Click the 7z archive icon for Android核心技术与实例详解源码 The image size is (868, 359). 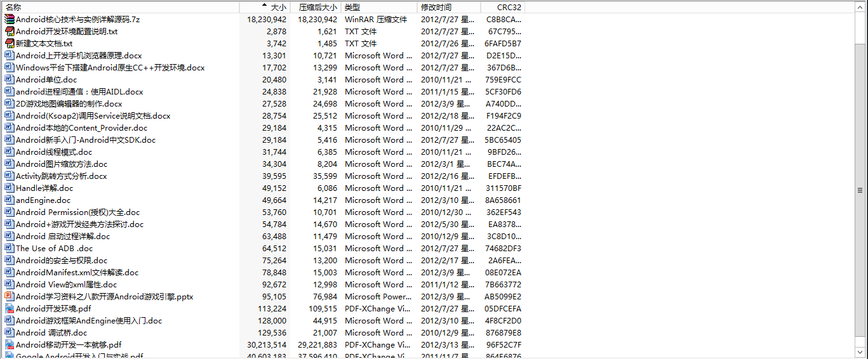[10, 19]
